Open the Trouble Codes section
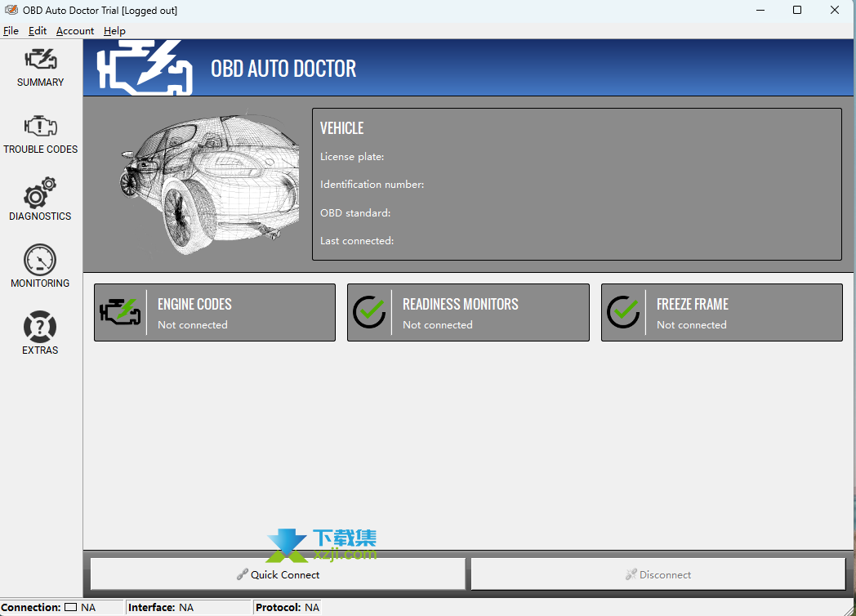Screen dimensions: 856x616 click(x=40, y=135)
